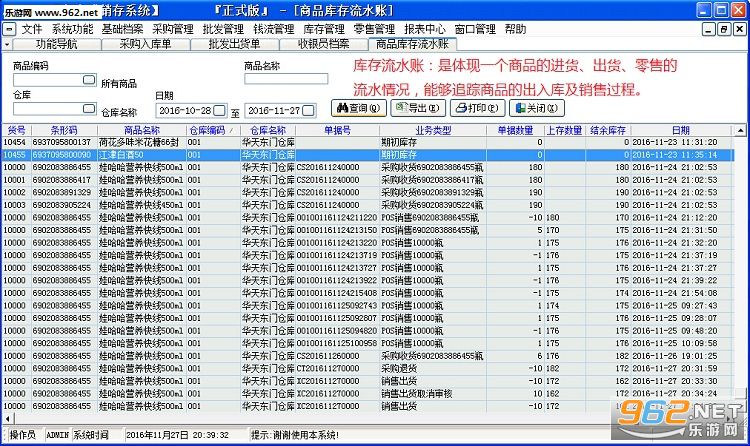Switch to the 批发出货单 tab
Image resolution: width=750 pixels, height=446 pixels.
[234, 45]
